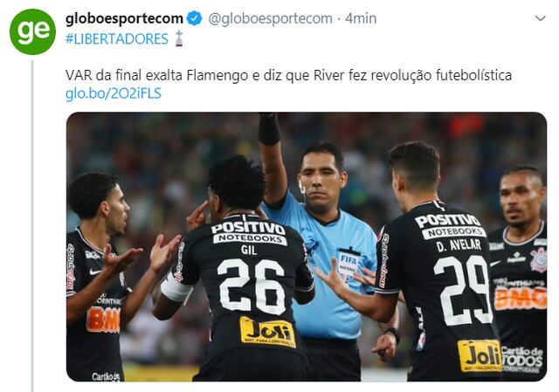Click the green ge profile avatar
This screenshot has width=559, height=392.
pos(32,31)
